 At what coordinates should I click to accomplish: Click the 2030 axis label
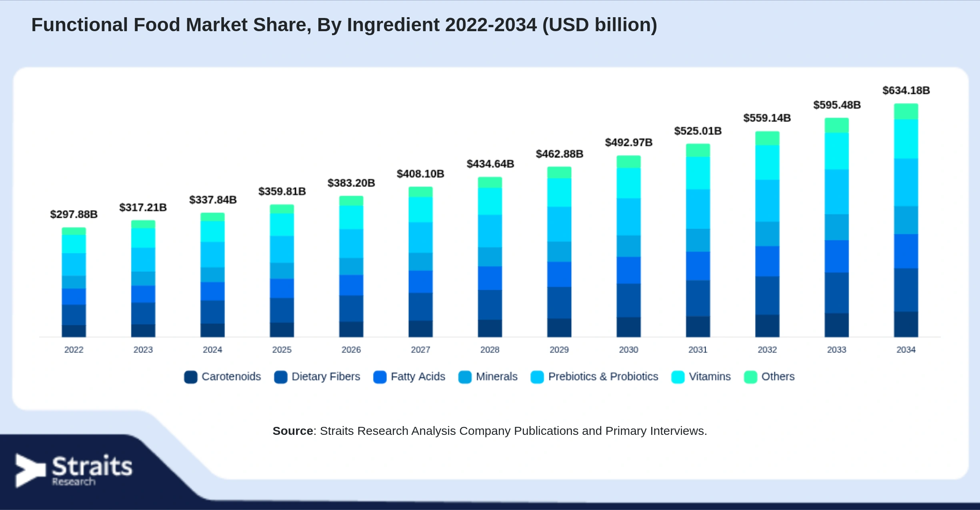(x=629, y=350)
